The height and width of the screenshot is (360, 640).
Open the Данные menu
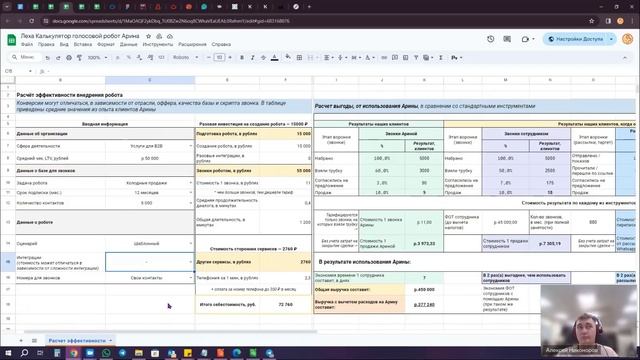coord(129,44)
